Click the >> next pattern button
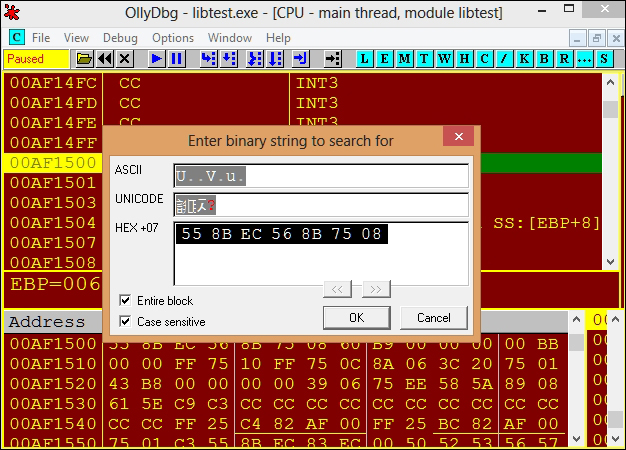The image size is (626, 450). 376,289
